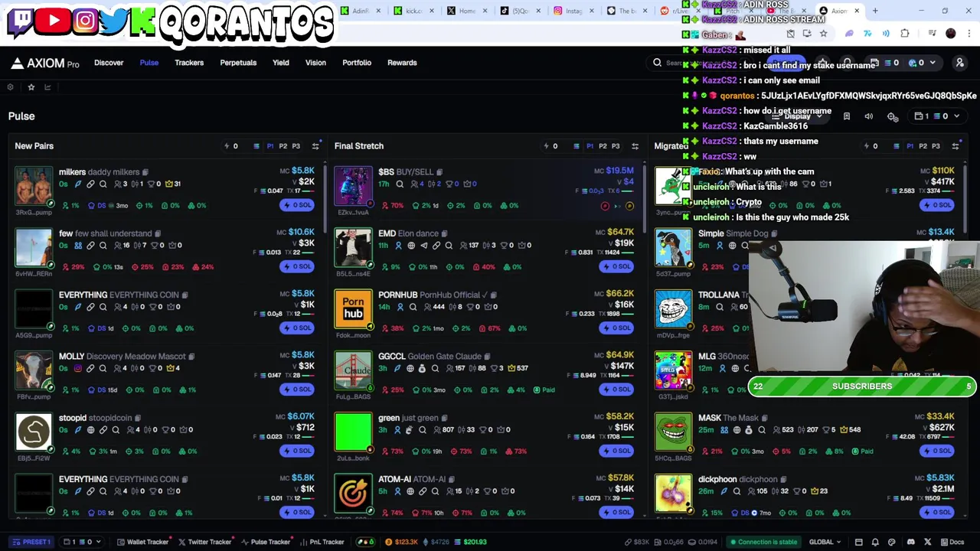Image resolution: width=980 pixels, height=551 pixels.
Task: Open the Docs link in the footer
Action: [x=952, y=542]
